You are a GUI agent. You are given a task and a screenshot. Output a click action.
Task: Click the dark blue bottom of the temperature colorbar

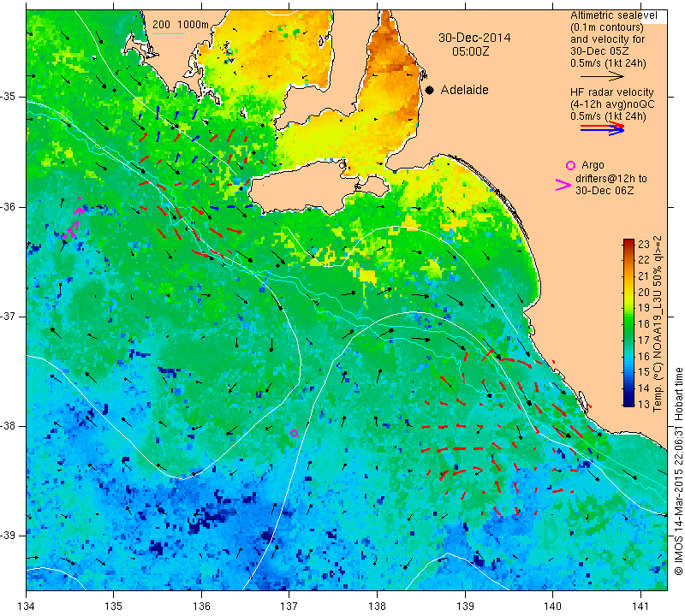[628, 402]
